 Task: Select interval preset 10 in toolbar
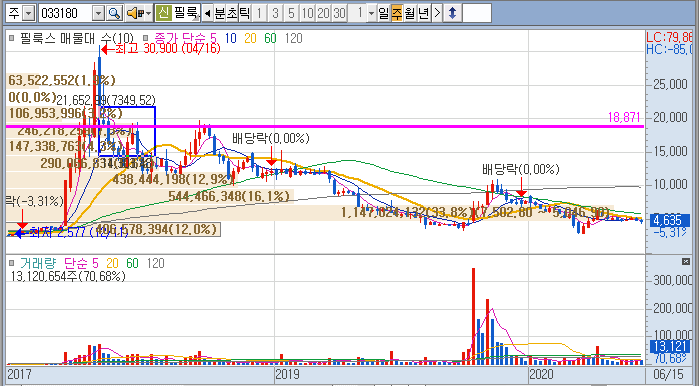click(x=307, y=13)
